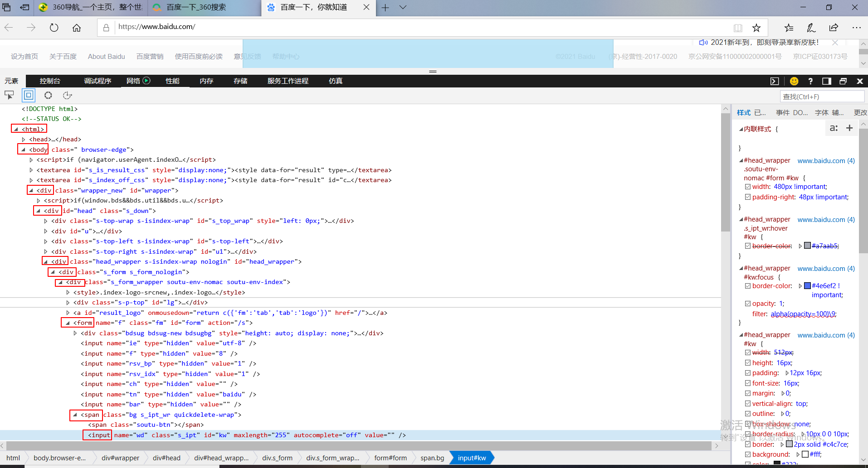Click the browser back arrow
Image resolution: width=868 pixels, height=468 pixels.
9,28
